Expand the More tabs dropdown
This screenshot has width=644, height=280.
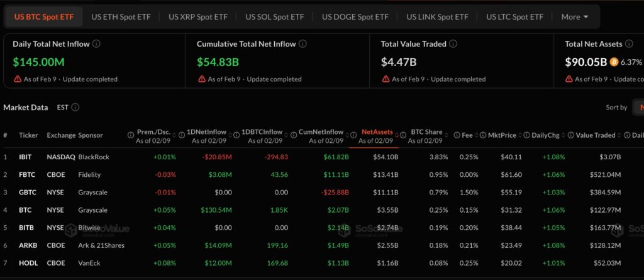[575, 17]
